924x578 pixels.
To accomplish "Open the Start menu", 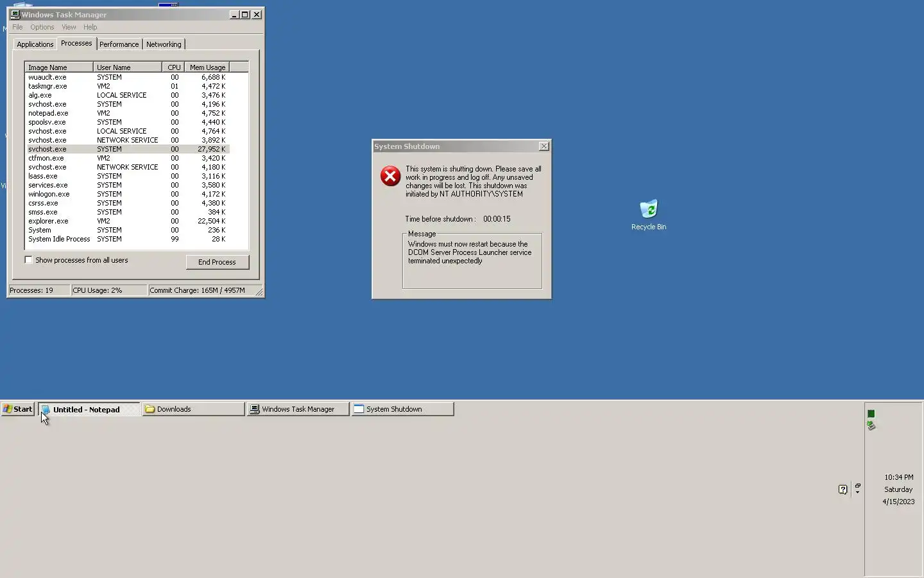I will click(17, 409).
